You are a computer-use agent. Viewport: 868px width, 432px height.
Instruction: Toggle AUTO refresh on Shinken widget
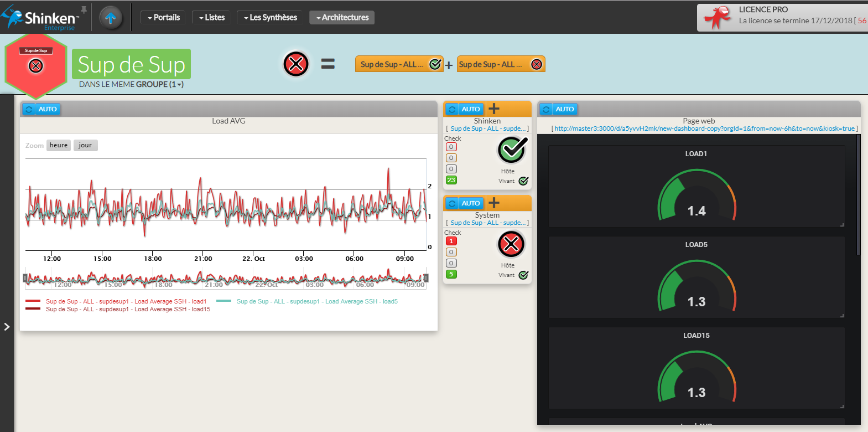(471, 109)
